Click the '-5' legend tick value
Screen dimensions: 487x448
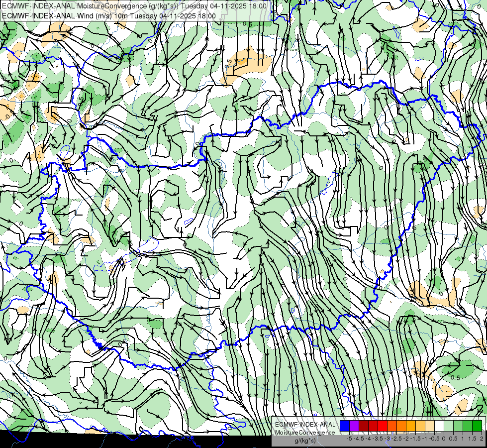pos(349,439)
